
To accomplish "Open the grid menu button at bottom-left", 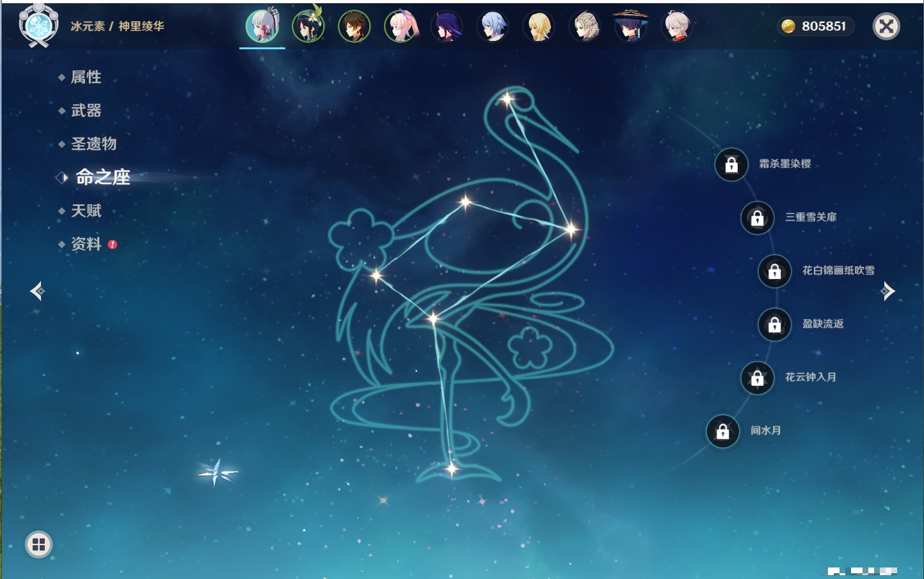I will [38, 544].
